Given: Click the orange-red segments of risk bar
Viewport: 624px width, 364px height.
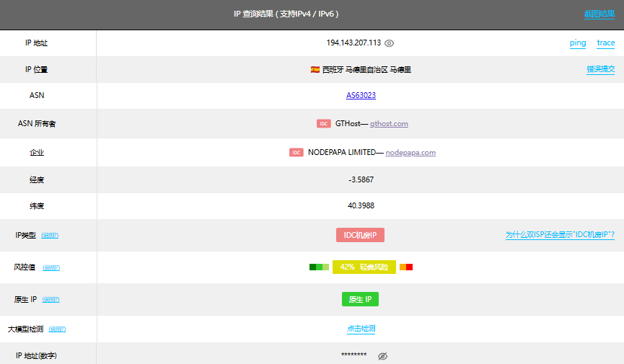Looking at the screenshot, I should [x=406, y=267].
